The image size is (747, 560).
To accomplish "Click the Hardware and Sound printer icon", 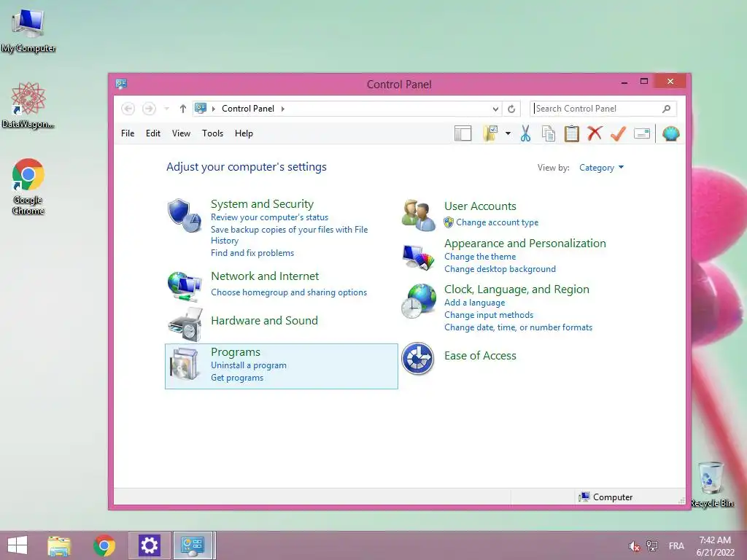I will pyautogui.click(x=185, y=324).
